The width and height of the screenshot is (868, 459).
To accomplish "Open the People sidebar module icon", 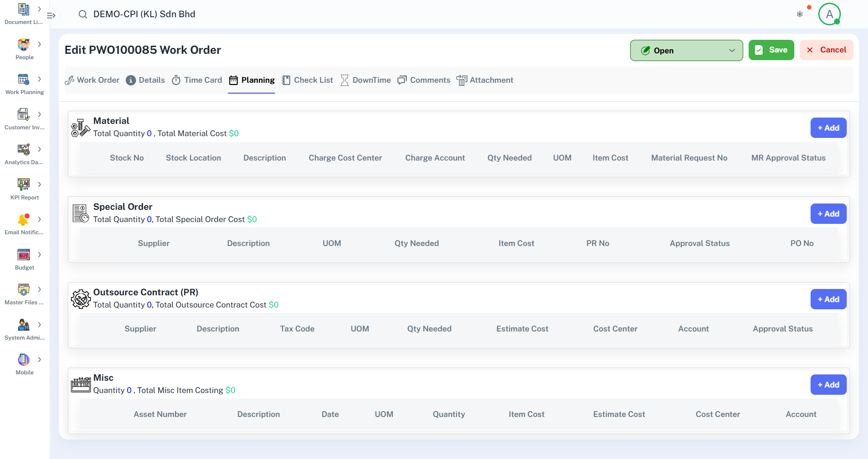I will pyautogui.click(x=24, y=45).
